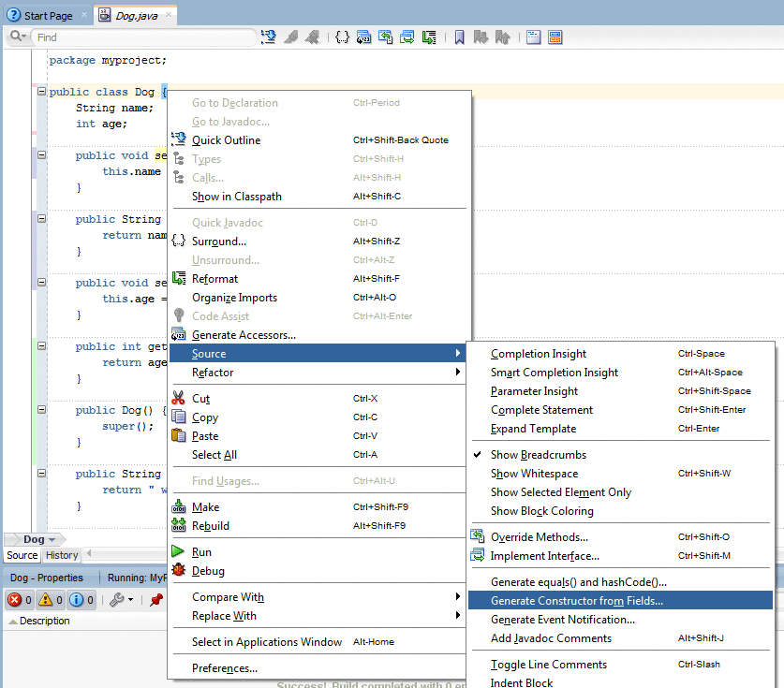Expand the Refactor submenu
The height and width of the screenshot is (688, 784).
pyautogui.click(x=318, y=373)
